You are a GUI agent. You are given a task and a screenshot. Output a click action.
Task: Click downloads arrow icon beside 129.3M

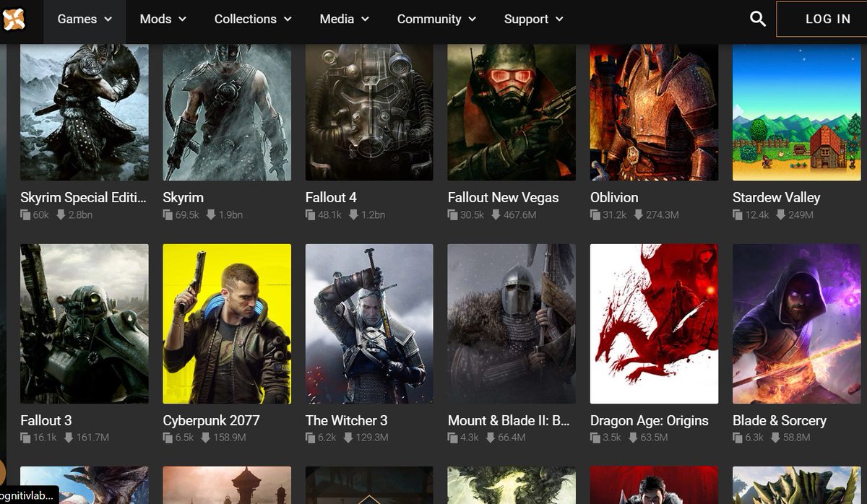348,438
